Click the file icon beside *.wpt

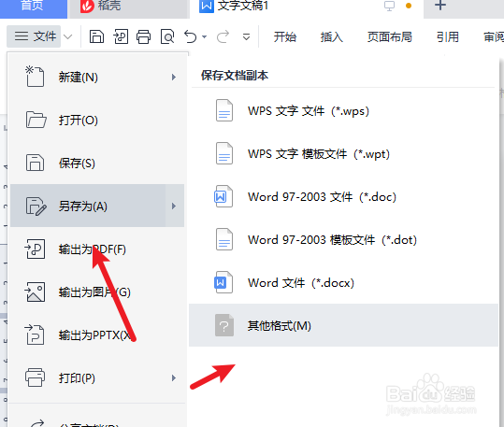tap(224, 153)
